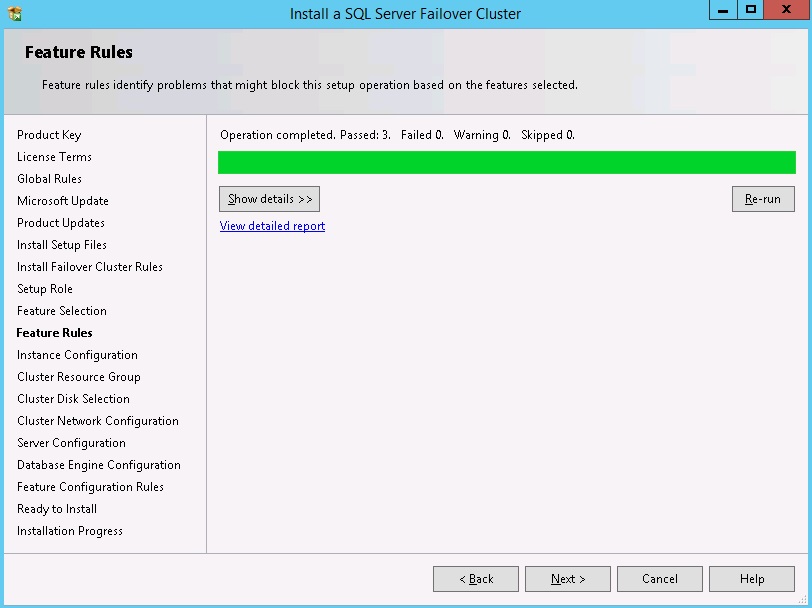Select bold Feature Rules step in sidebar
This screenshot has width=812, height=608.
pos(54,333)
